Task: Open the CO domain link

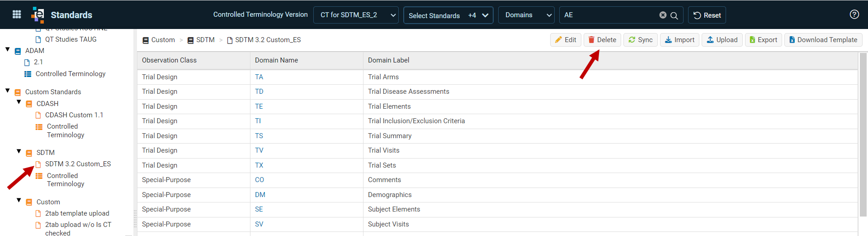Action: tap(259, 180)
